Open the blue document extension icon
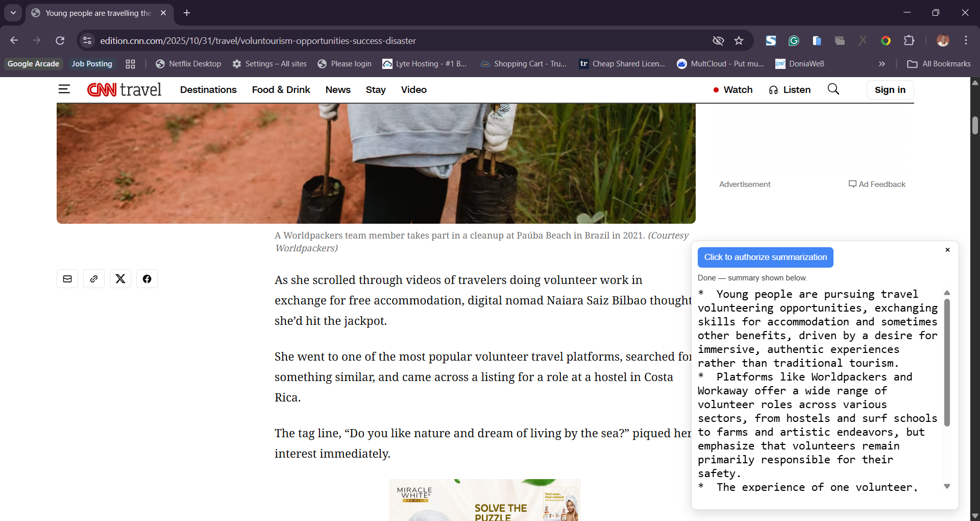Viewport: 980px width, 521px height. 817,40
